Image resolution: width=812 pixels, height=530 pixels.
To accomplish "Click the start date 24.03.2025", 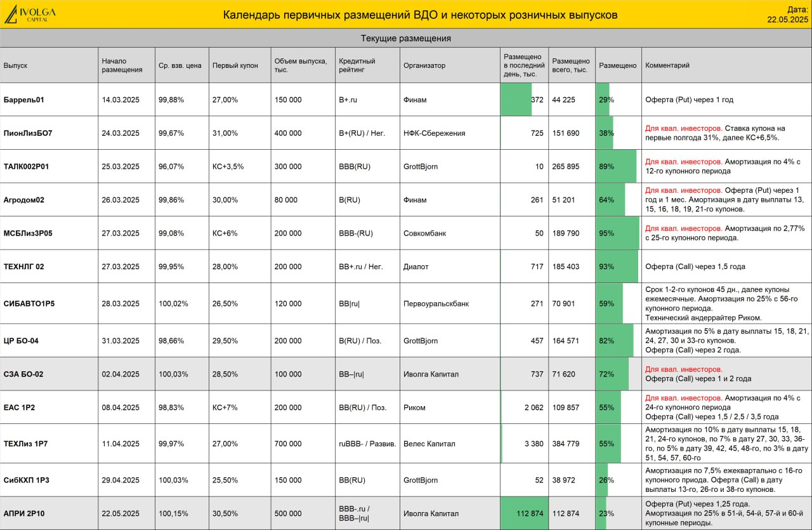I will (x=121, y=133).
